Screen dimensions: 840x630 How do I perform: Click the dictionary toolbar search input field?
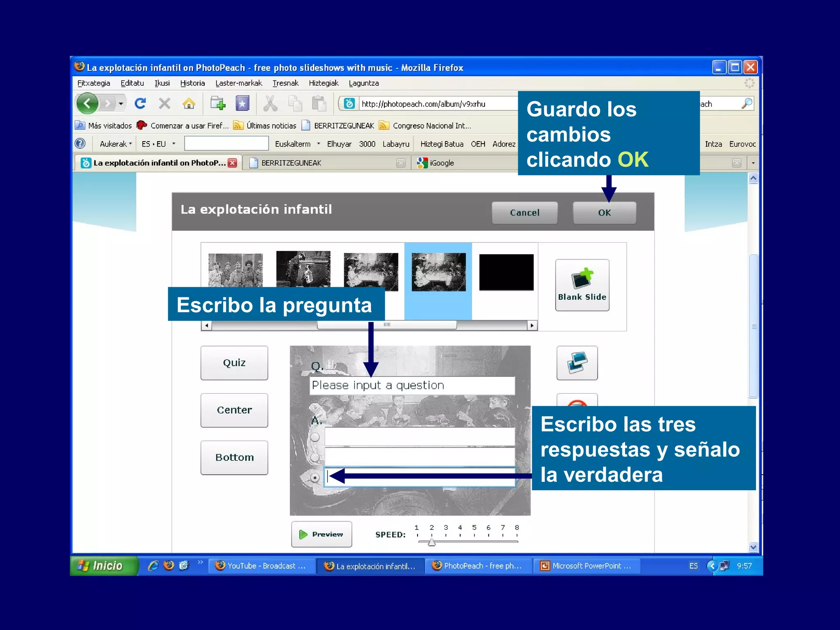click(x=226, y=144)
